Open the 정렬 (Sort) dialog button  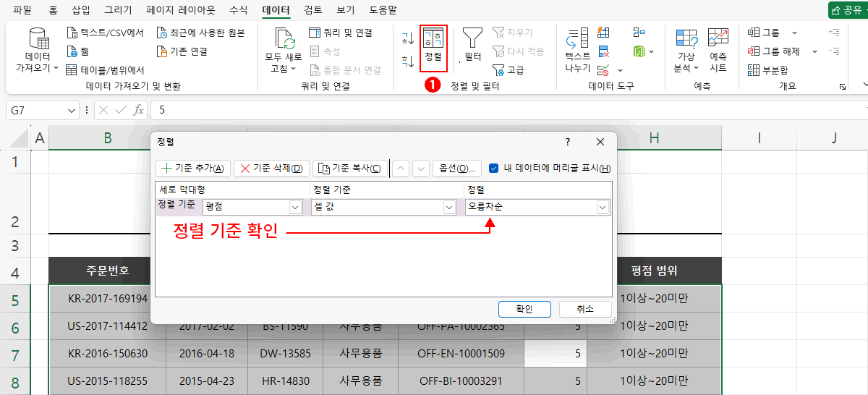point(433,48)
